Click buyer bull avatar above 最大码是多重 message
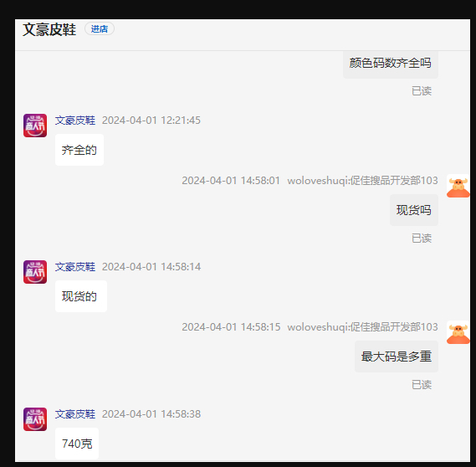 (458, 332)
